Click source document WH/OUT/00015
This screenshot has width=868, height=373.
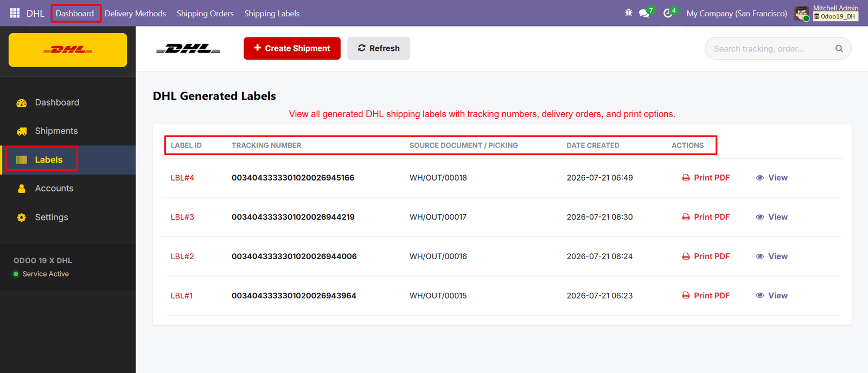pos(438,295)
